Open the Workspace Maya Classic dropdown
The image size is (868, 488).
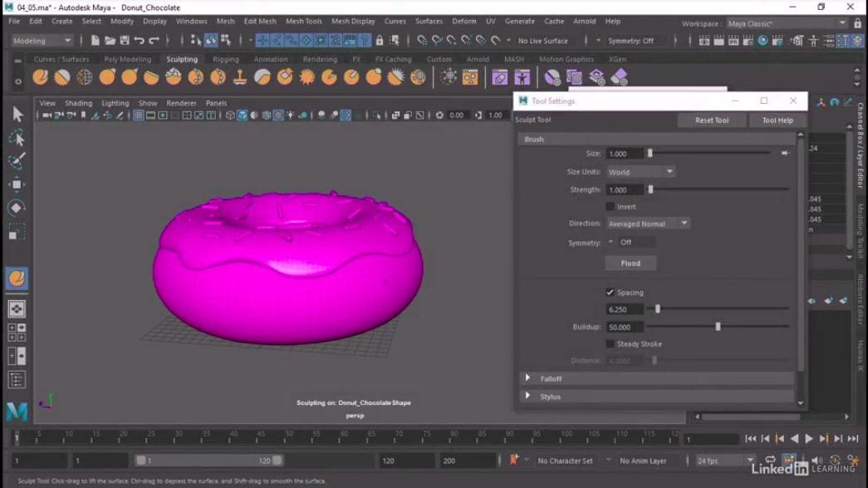[x=786, y=23]
